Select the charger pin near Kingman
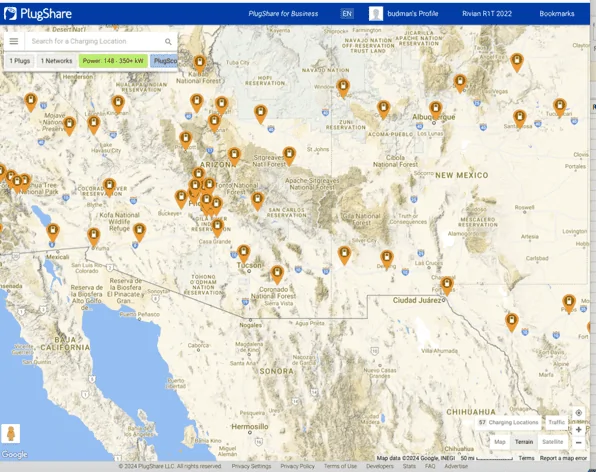Screen dimensions: 596x472 (118, 104)
